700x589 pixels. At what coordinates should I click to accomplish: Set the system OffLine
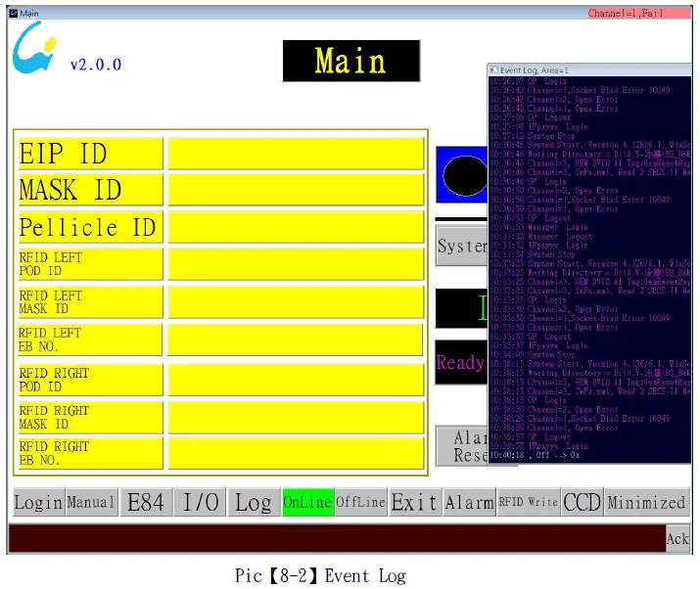tap(360, 503)
